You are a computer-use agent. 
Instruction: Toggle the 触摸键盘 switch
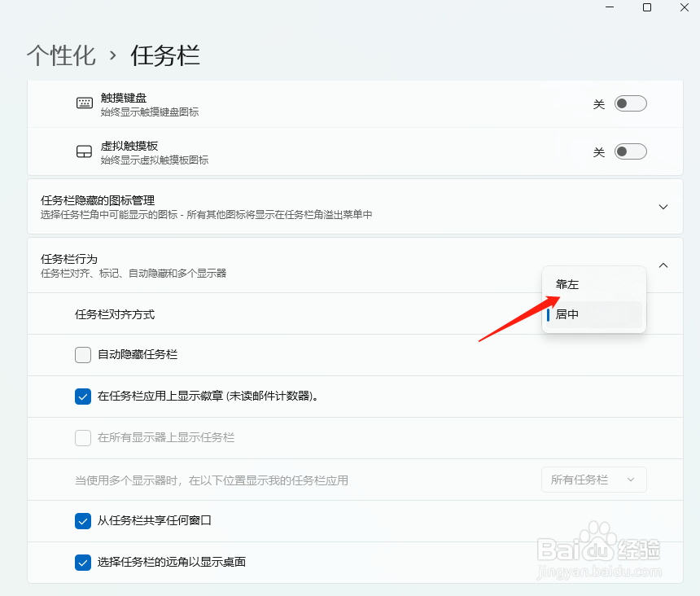[630, 103]
